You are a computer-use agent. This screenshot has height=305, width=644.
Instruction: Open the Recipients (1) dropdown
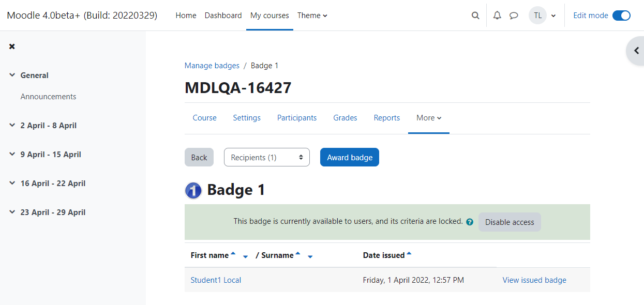coord(267,158)
